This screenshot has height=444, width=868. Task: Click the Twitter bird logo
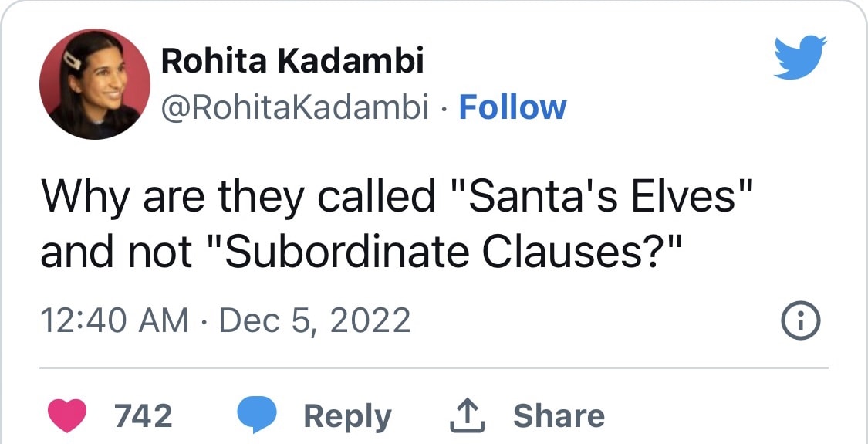tap(800, 57)
